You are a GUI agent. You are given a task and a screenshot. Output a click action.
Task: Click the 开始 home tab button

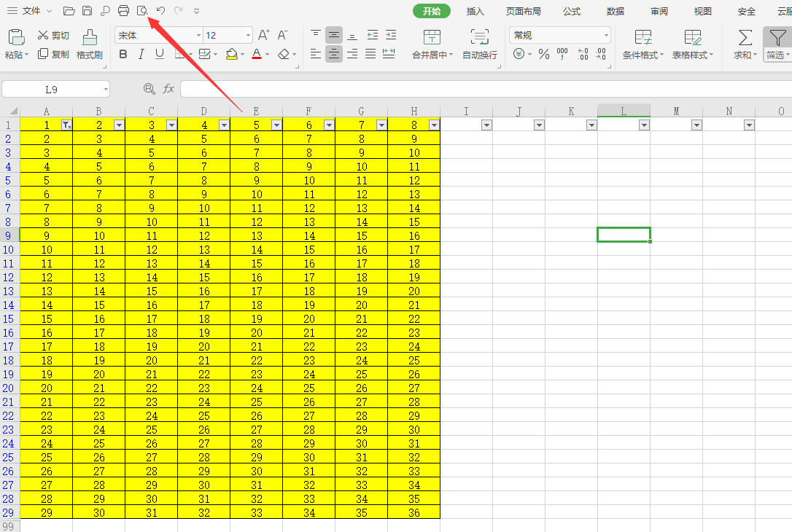pos(432,11)
